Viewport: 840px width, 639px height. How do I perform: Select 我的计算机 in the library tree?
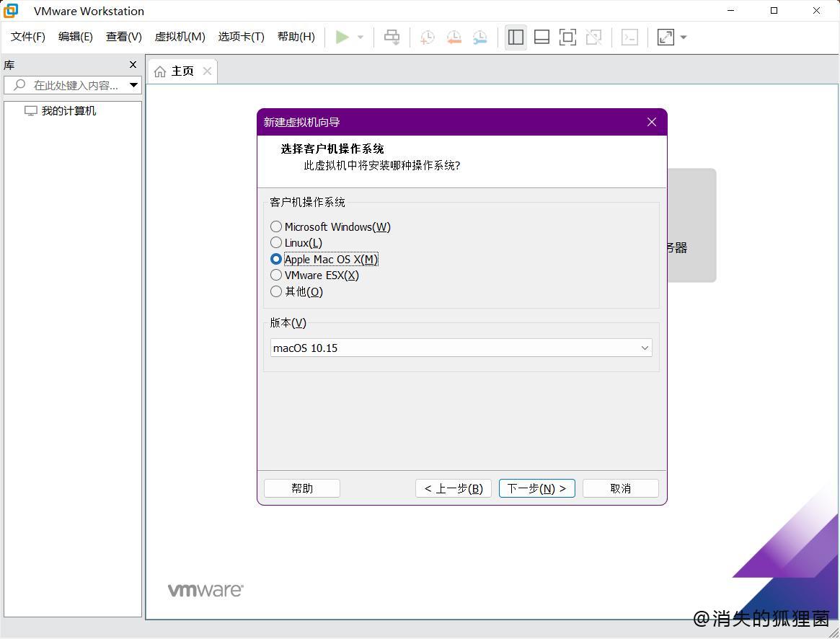point(68,111)
